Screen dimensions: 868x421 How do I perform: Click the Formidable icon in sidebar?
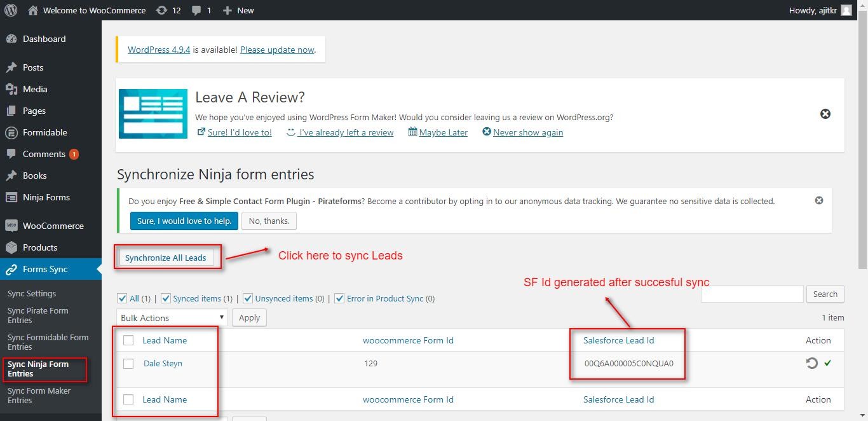coord(11,132)
